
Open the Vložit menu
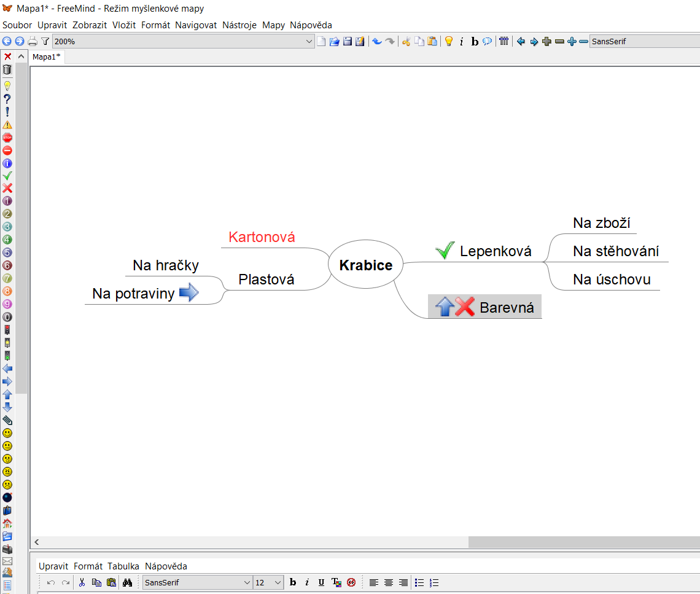click(x=124, y=25)
